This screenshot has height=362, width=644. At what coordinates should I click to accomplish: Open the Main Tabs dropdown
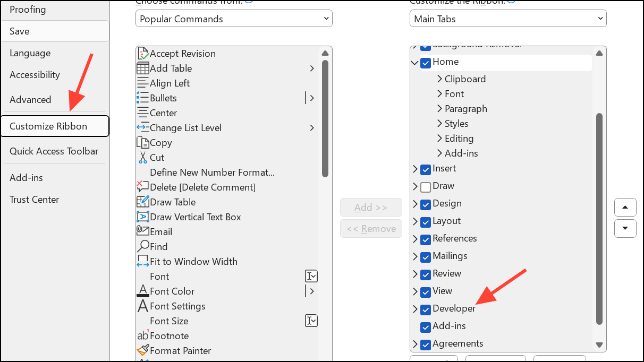(x=507, y=18)
